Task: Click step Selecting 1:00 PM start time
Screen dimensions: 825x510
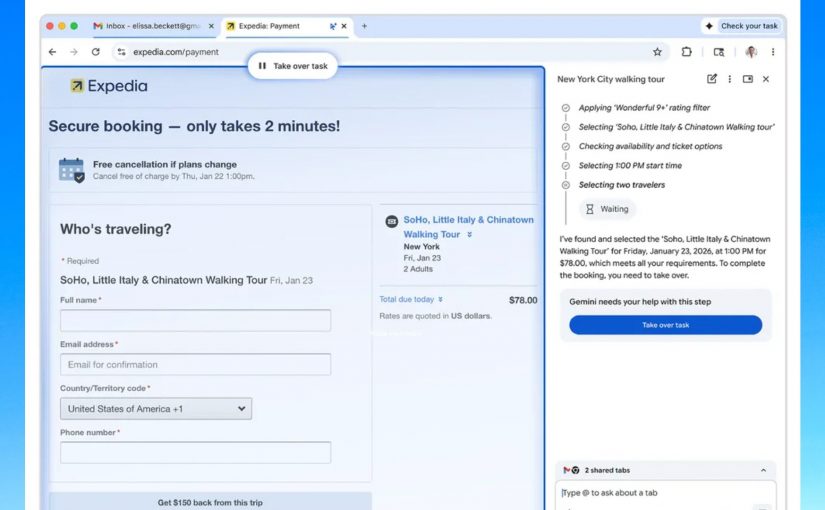Action: pyautogui.click(x=630, y=166)
